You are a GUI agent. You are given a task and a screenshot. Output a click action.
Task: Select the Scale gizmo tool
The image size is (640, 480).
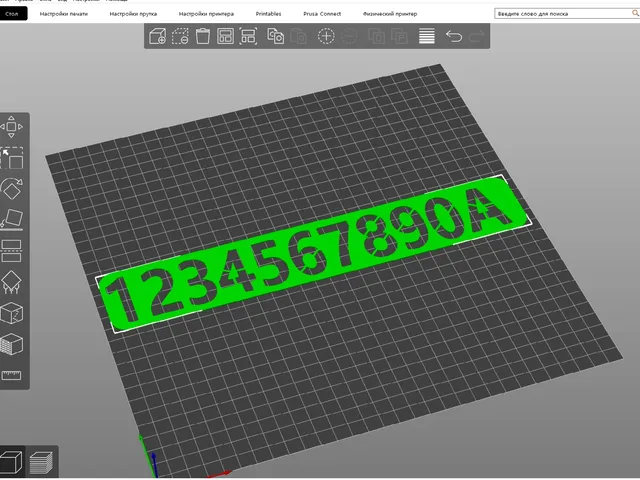12,158
